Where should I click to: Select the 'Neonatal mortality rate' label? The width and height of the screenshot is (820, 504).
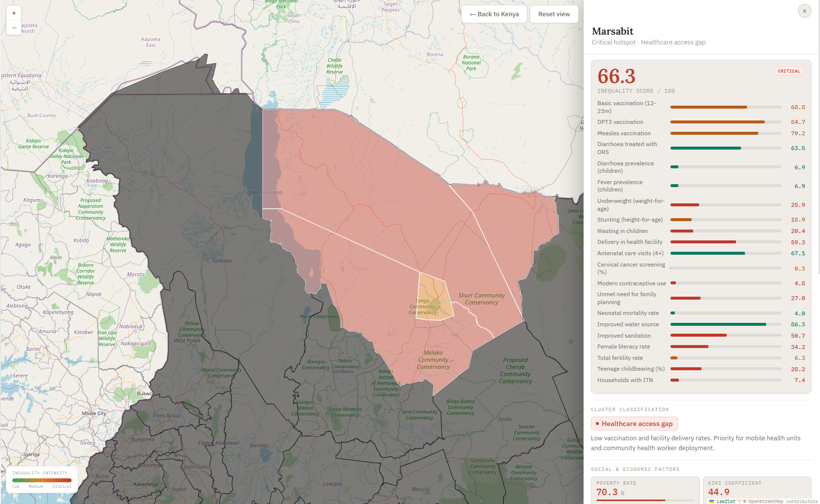628,313
